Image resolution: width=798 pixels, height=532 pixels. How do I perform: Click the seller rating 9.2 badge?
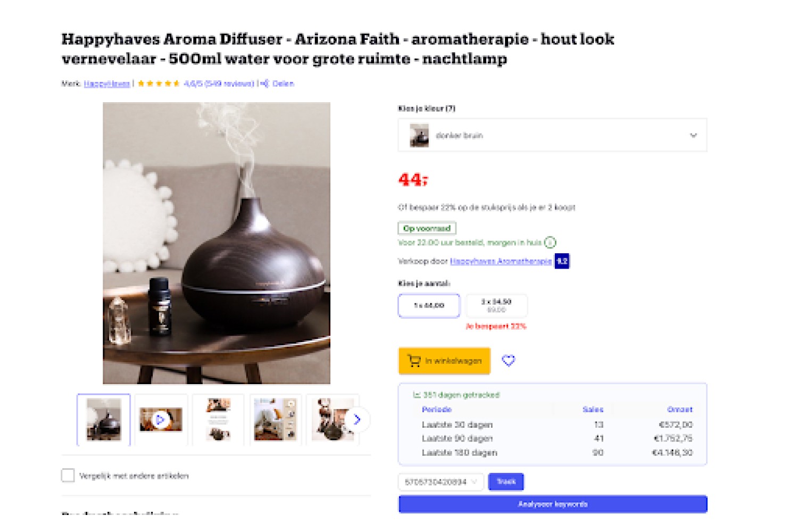[x=562, y=261]
